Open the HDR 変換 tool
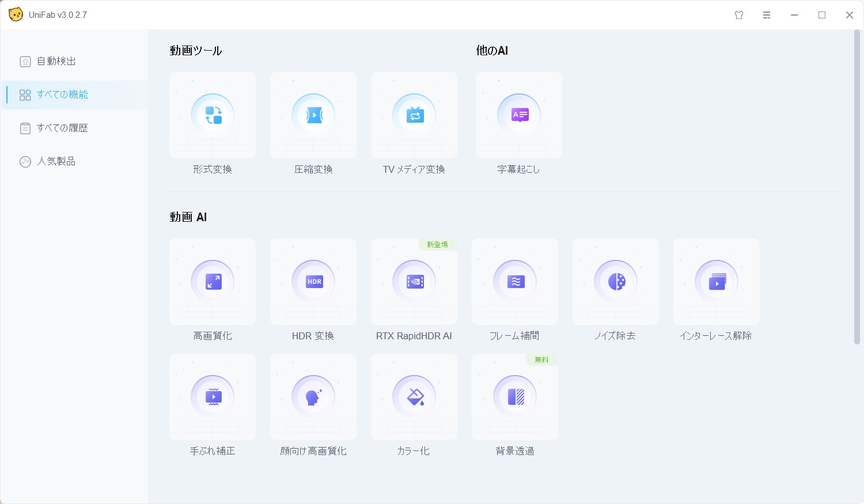 [313, 282]
